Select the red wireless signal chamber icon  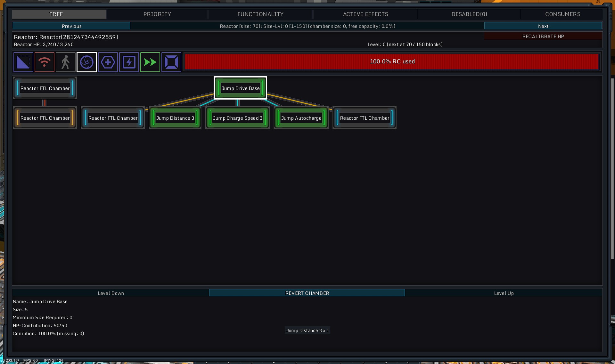tap(44, 62)
